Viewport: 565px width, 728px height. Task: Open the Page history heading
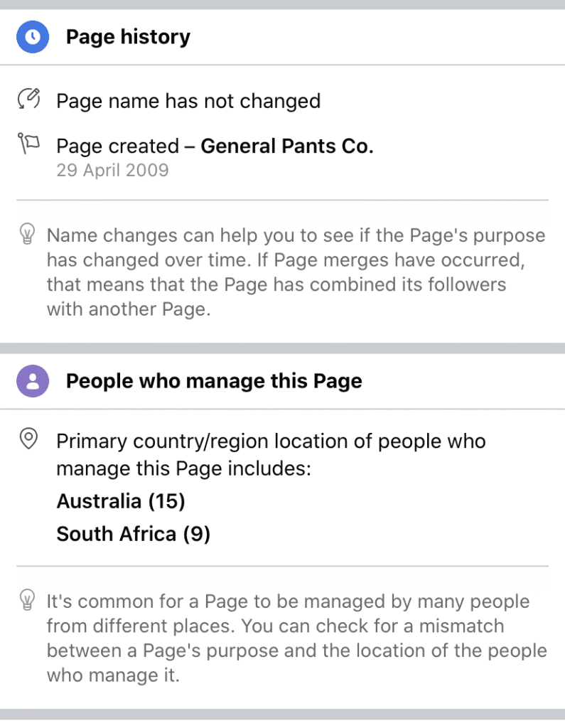coord(128,37)
